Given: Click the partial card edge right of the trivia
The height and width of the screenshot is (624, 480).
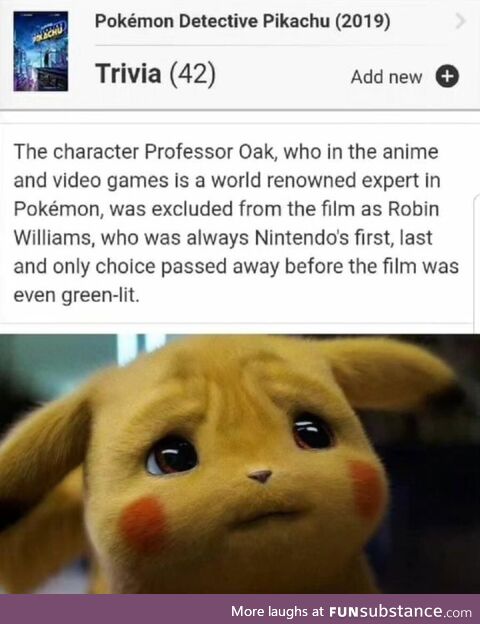Looking at the screenshot, I should (x=476, y=263).
